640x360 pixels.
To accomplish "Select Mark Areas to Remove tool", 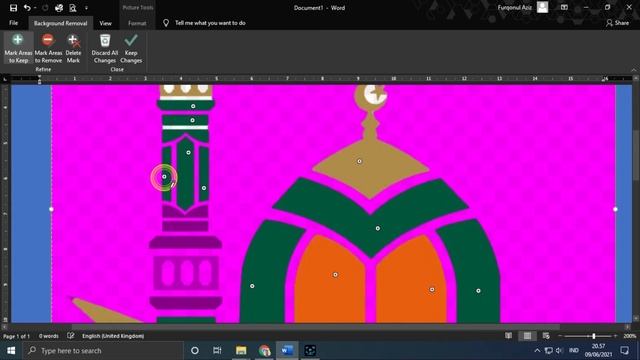I will 48,48.
